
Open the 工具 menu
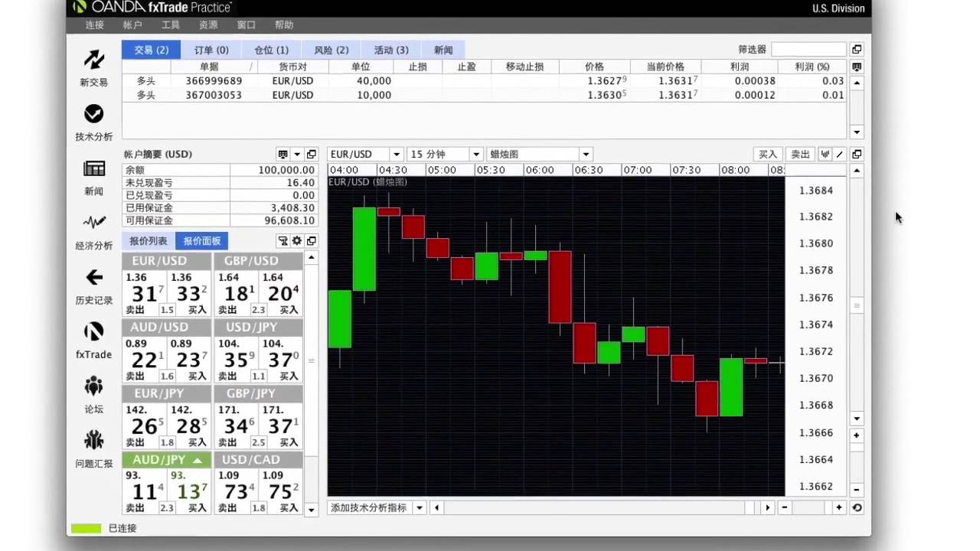tap(171, 25)
